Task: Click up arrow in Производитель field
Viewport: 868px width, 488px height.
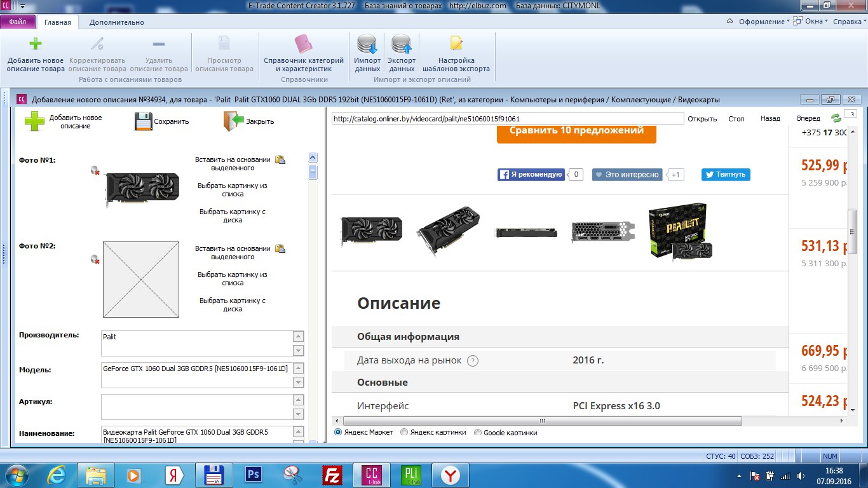Action: [x=298, y=337]
